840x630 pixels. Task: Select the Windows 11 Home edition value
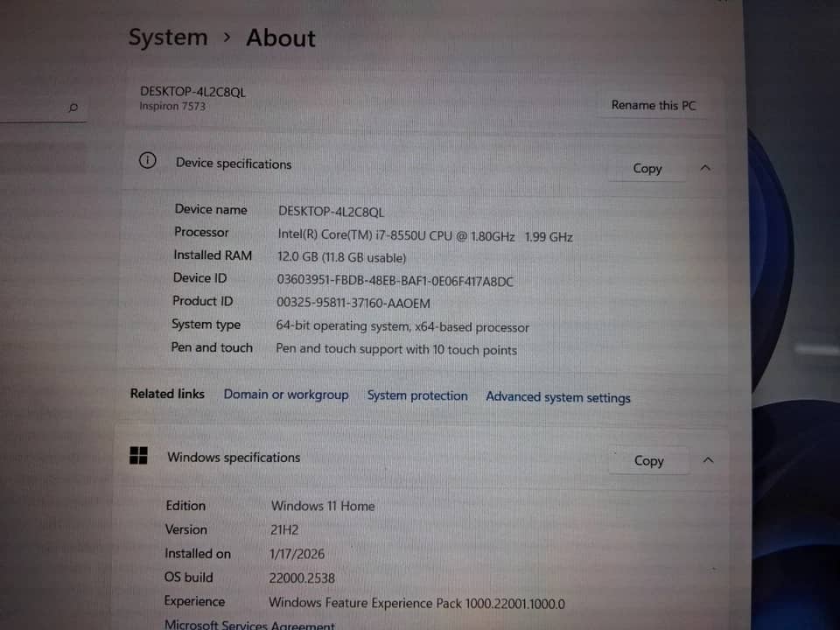tap(323, 507)
